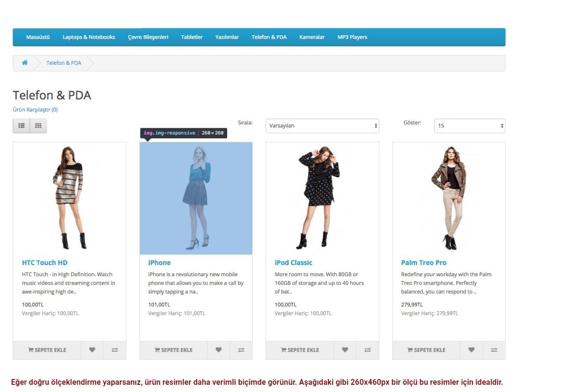
Task: Go to Kameralar category
Action: click(312, 37)
